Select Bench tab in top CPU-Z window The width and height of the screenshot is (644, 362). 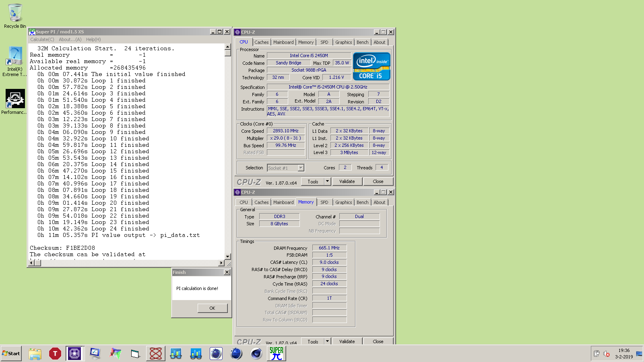click(362, 42)
